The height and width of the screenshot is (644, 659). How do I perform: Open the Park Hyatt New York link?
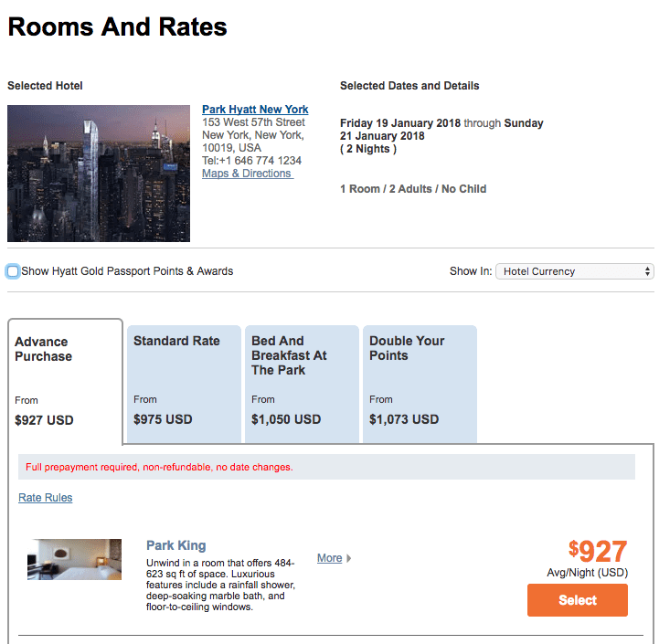tap(255, 110)
